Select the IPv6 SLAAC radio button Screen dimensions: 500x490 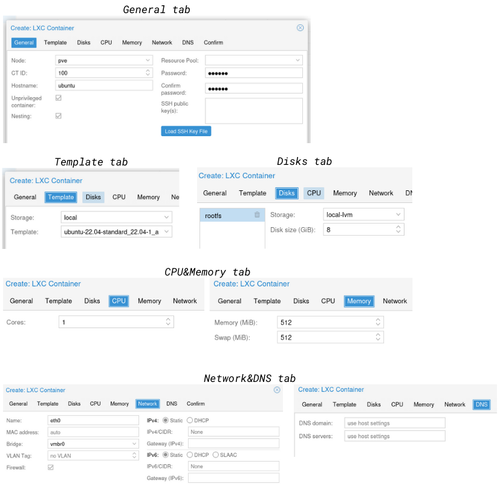point(215,455)
